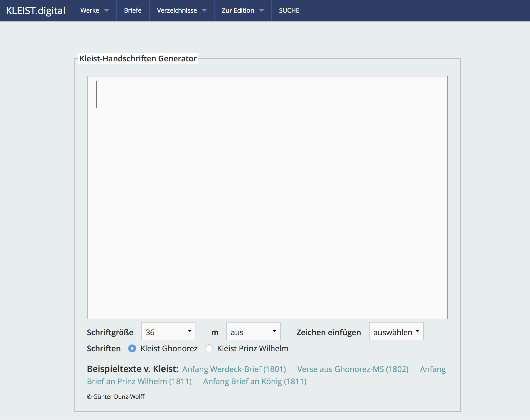The height and width of the screenshot is (420, 530).
Task: Click the Zur Edition dropdown arrow
Action: [x=262, y=10]
